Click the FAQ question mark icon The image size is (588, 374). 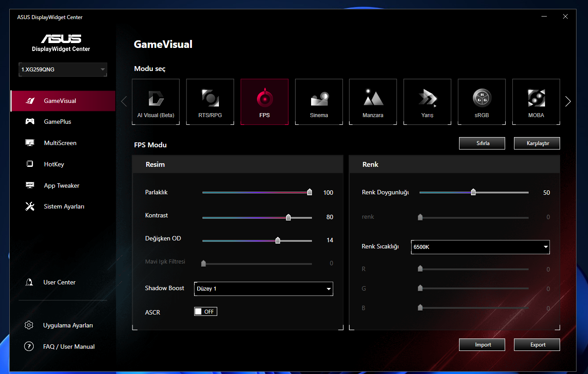(29, 346)
